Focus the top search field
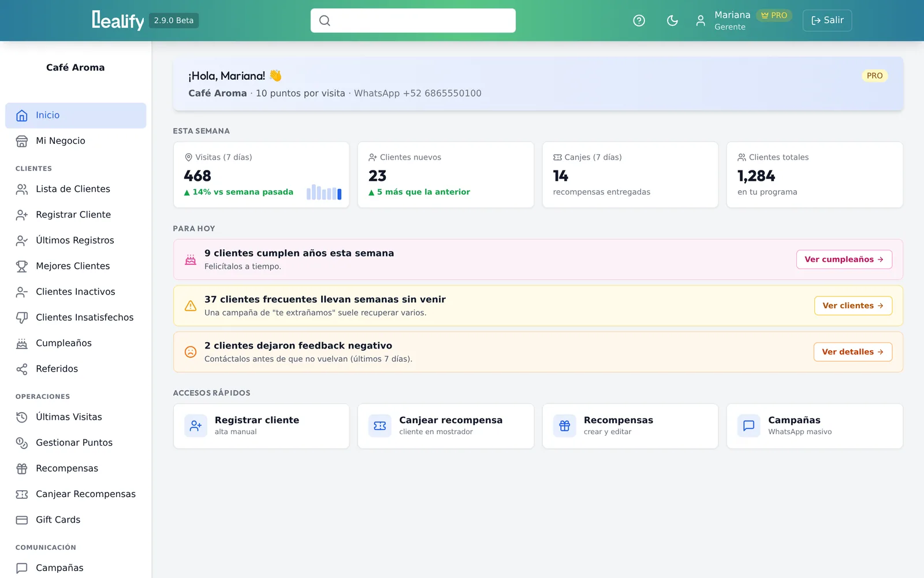 (x=413, y=20)
